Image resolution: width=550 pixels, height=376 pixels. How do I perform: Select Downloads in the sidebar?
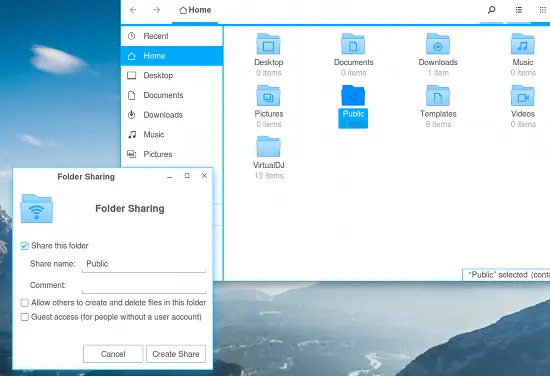pos(172,115)
